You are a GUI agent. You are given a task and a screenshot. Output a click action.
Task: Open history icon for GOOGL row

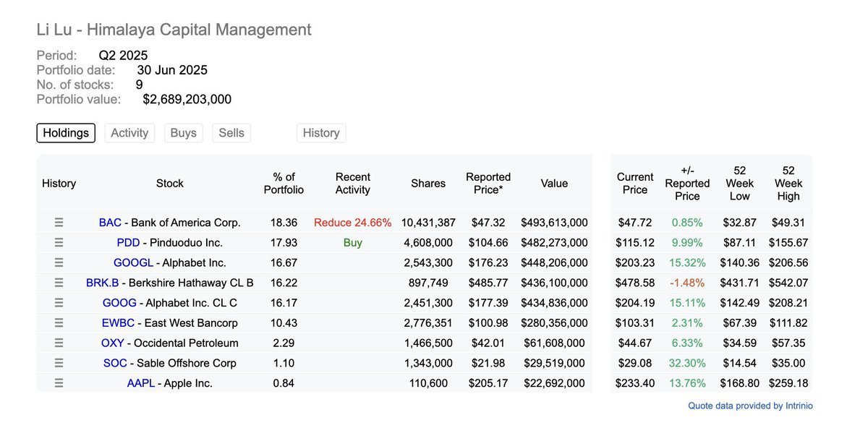tap(59, 262)
